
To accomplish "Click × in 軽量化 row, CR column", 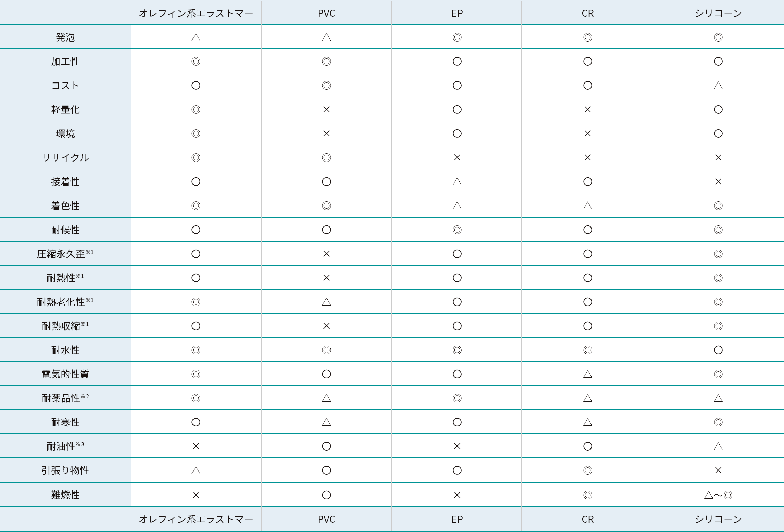I will (588, 109).
